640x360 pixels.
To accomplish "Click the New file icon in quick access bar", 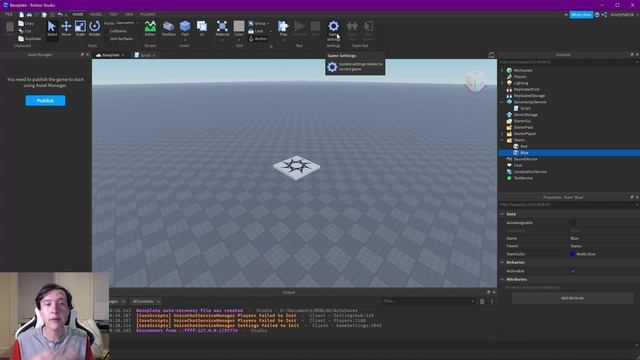I will tap(21, 15).
